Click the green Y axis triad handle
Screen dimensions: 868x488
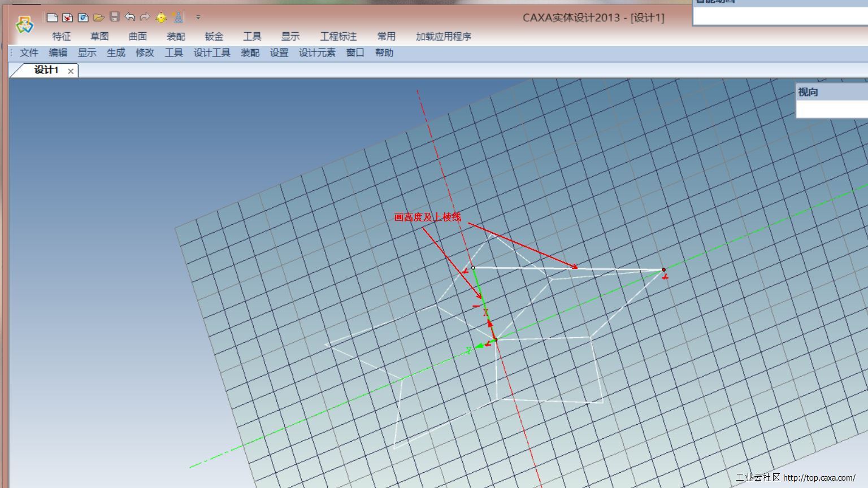479,346
